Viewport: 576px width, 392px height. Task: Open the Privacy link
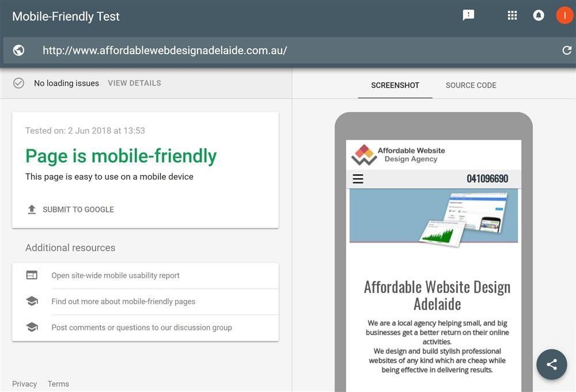(x=25, y=384)
